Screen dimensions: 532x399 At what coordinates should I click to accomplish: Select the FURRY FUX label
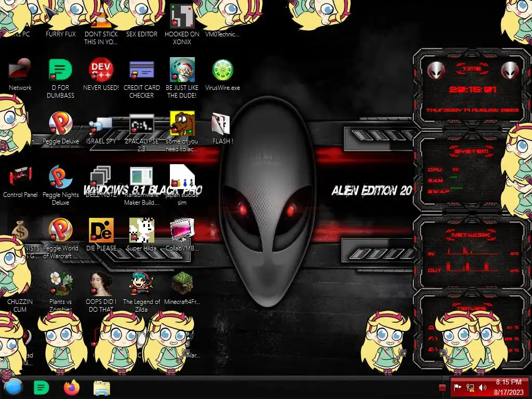tap(60, 34)
